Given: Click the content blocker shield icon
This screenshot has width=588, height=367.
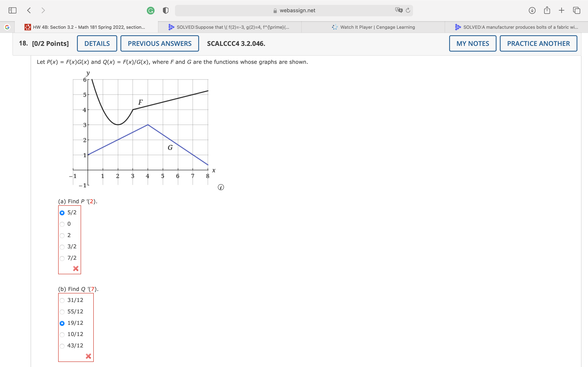Looking at the screenshot, I should [x=165, y=10].
